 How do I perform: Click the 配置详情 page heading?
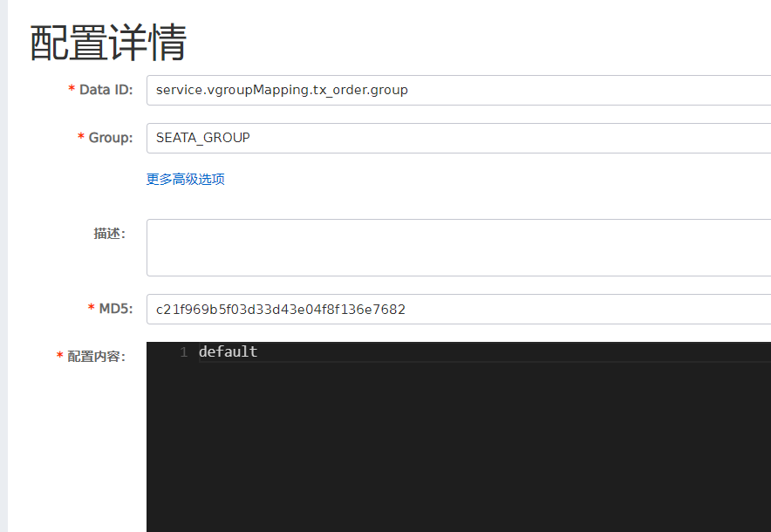click(106, 39)
